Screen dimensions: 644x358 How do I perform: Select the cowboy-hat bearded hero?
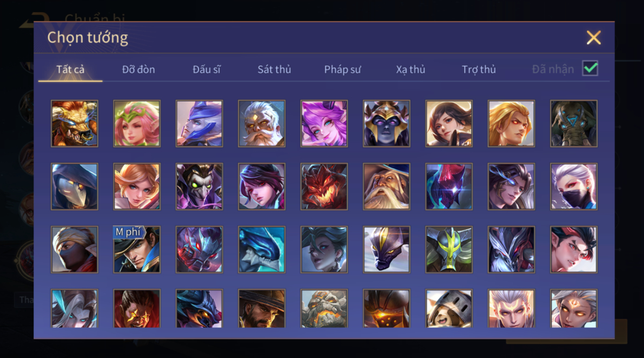pyautogui.click(x=262, y=308)
